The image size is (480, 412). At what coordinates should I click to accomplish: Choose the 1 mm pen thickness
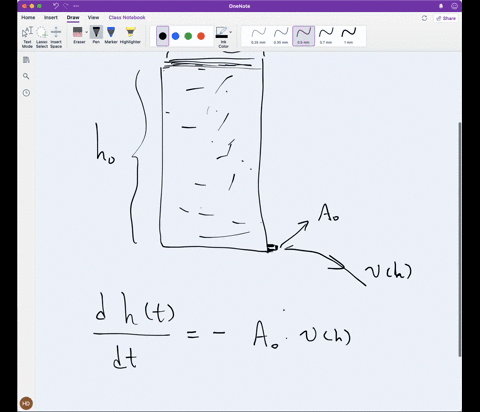tap(348, 36)
